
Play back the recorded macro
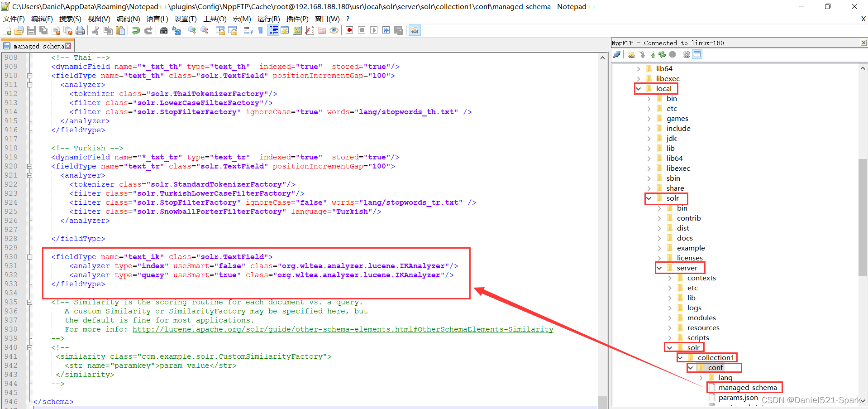pyautogui.click(x=374, y=30)
